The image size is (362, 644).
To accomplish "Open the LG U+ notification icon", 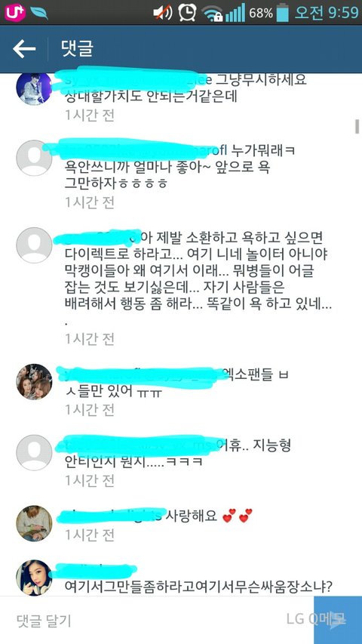I will (15, 13).
